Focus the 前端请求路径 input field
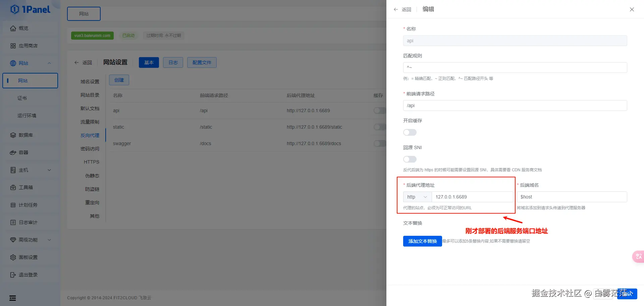644x306 pixels. point(515,105)
